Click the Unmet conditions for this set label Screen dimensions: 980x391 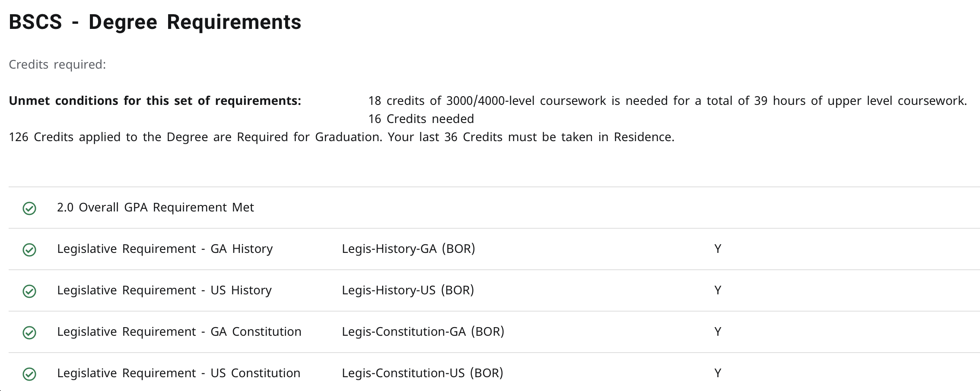[x=155, y=101]
